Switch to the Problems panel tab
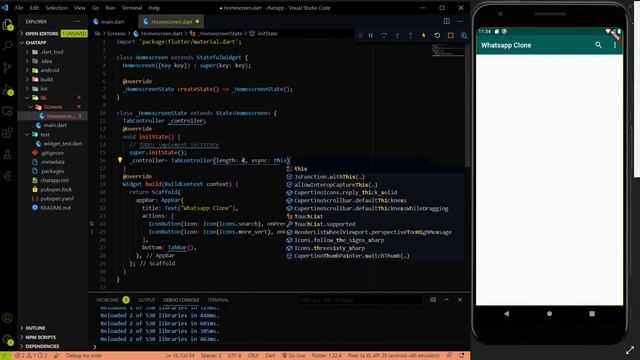Viewport: 640px width, 360px height. coord(113,300)
